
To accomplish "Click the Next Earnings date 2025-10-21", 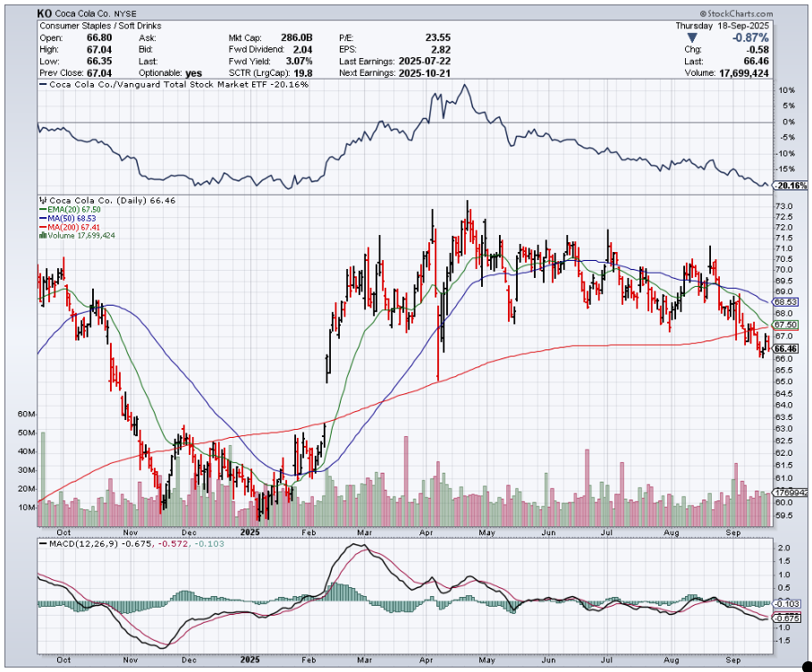I will [x=425, y=73].
